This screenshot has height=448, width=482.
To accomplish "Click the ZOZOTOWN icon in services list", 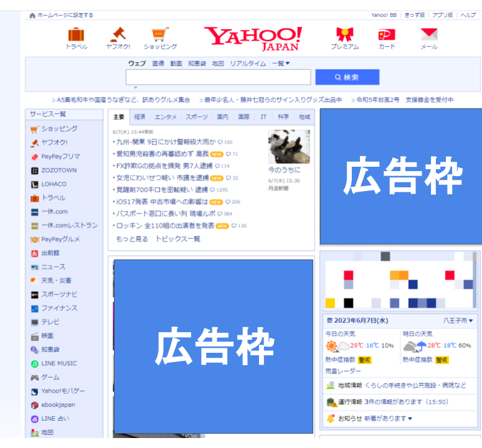I will click(x=35, y=170).
